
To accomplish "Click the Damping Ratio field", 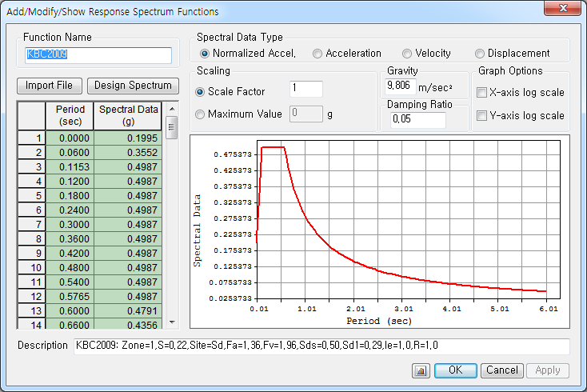I will click(x=418, y=120).
